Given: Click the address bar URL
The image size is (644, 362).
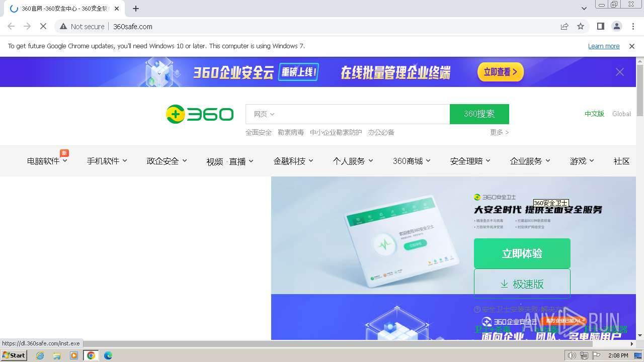Looking at the screenshot, I should [133, 27].
